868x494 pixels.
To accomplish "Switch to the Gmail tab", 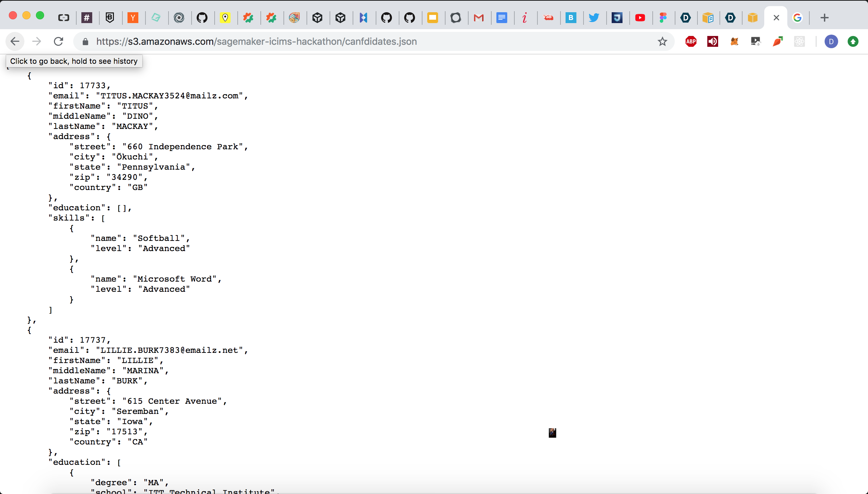I will [x=478, y=18].
